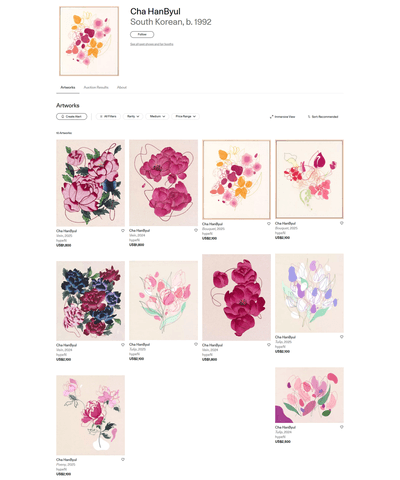Expand the Price Range dropdown
This screenshot has width=400, height=480.
(185, 116)
